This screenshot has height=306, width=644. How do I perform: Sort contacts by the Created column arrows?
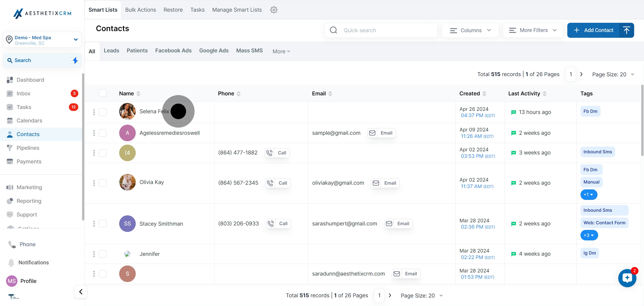coord(484,94)
